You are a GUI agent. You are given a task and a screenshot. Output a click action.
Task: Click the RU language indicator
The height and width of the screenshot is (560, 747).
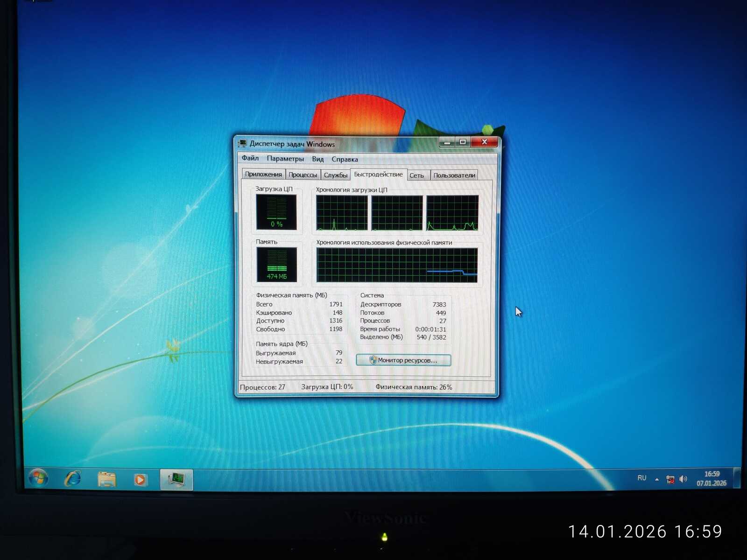642,478
